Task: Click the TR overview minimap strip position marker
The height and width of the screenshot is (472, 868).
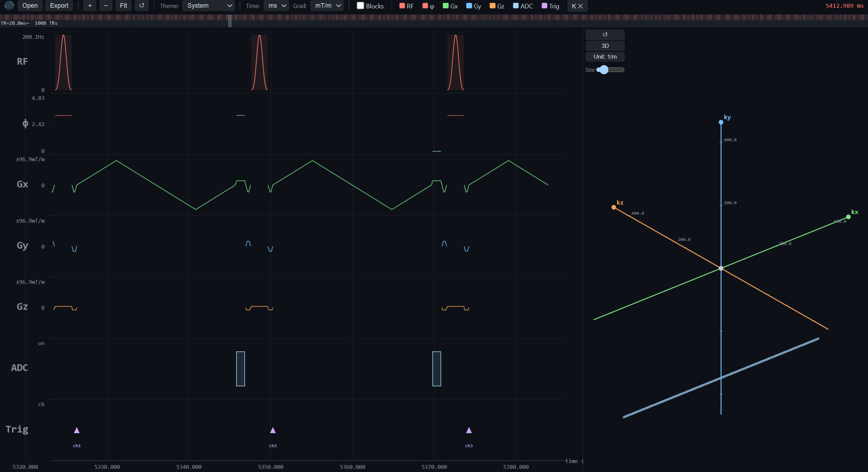Action: pos(230,21)
